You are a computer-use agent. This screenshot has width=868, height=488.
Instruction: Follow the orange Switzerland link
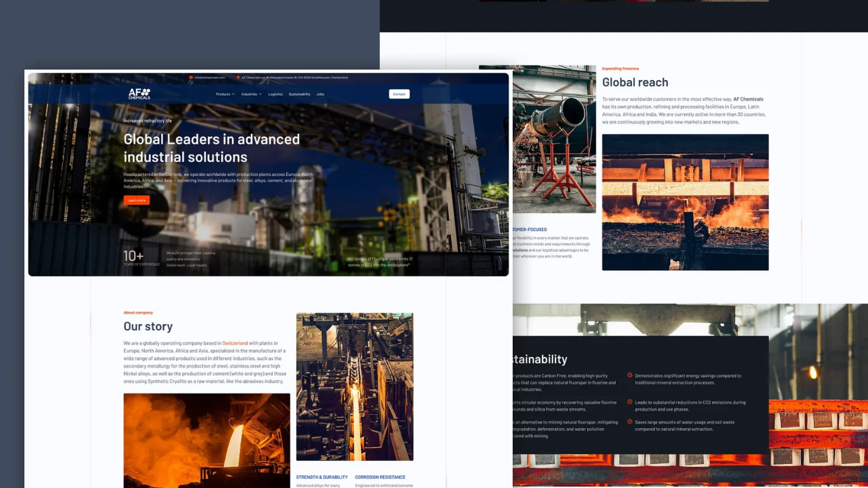click(235, 343)
